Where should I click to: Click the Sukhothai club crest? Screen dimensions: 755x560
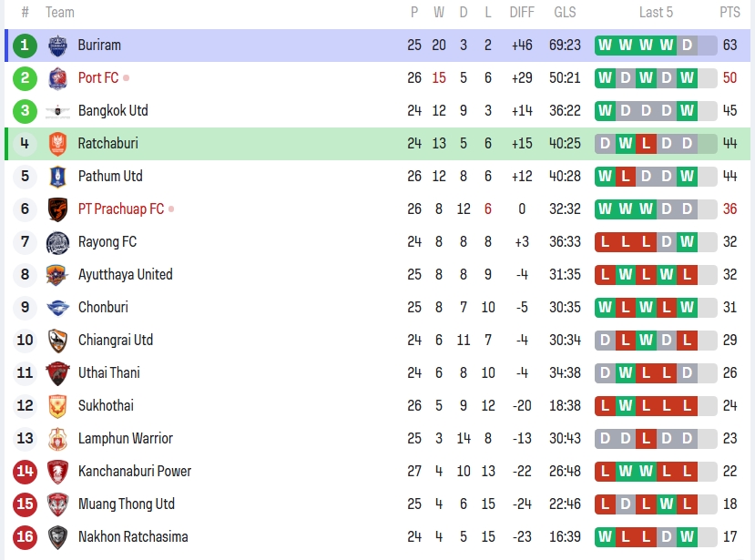click(x=57, y=406)
